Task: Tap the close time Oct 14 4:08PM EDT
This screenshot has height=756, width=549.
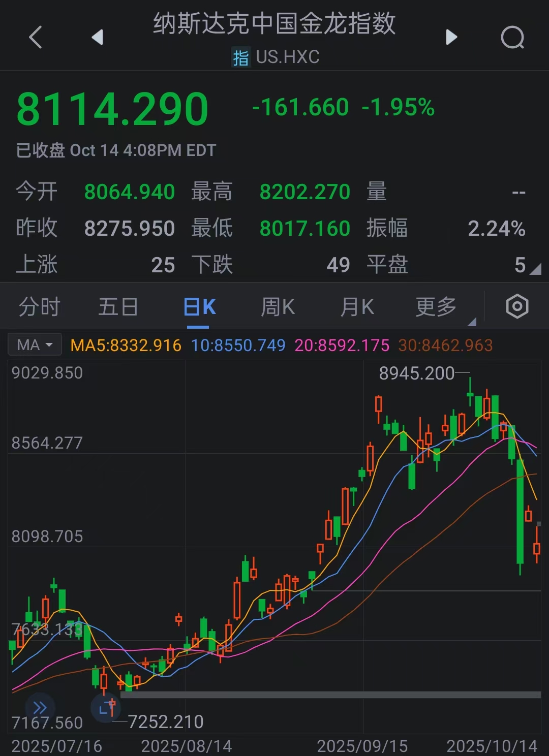Action: click(x=143, y=150)
